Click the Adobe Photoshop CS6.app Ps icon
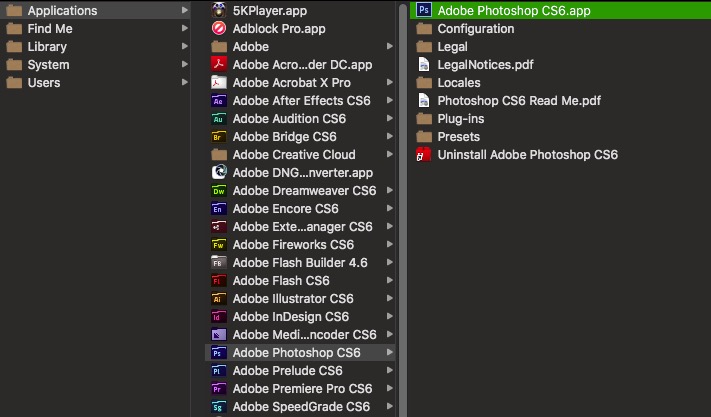Screen dimensions: 711x417 pyautogui.click(x=424, y=10)
